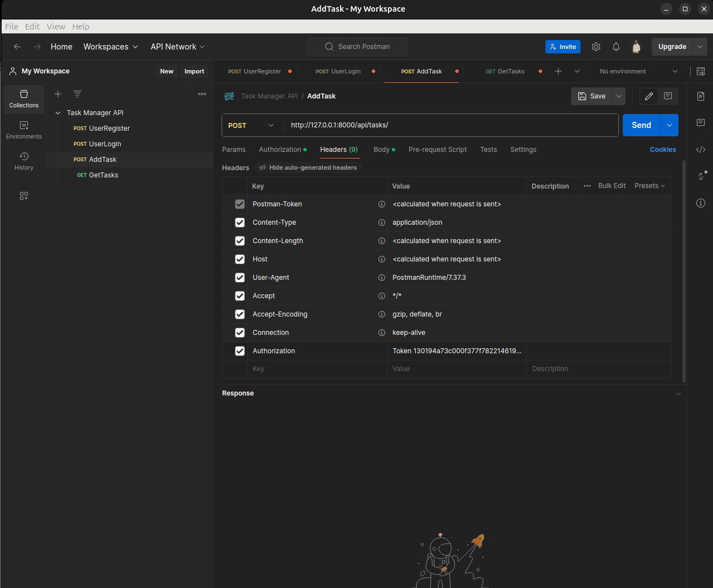Open the Authorization tab

(x=282, y=150)
